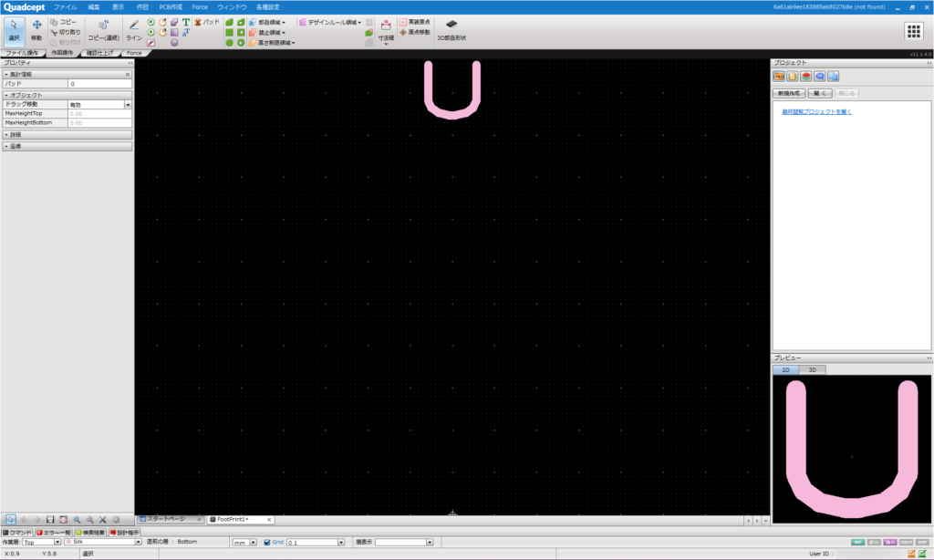
Task: Open the 寸法線 (Dimension line) tool
Action: 386,32
